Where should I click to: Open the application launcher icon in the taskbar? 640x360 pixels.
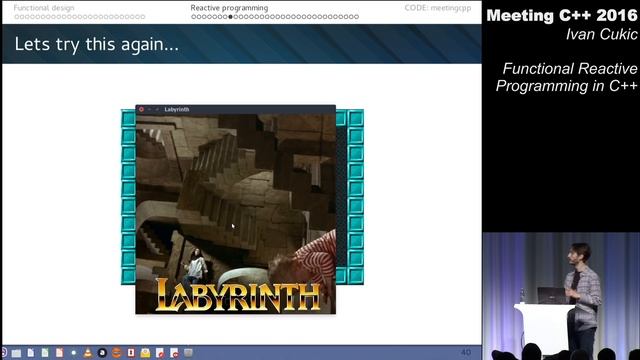3,352
